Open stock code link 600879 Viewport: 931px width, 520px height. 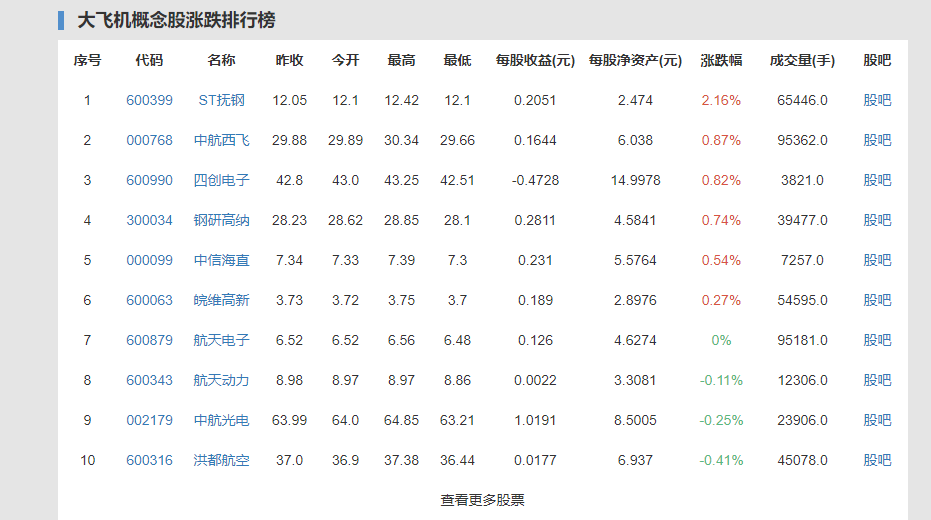149,340
